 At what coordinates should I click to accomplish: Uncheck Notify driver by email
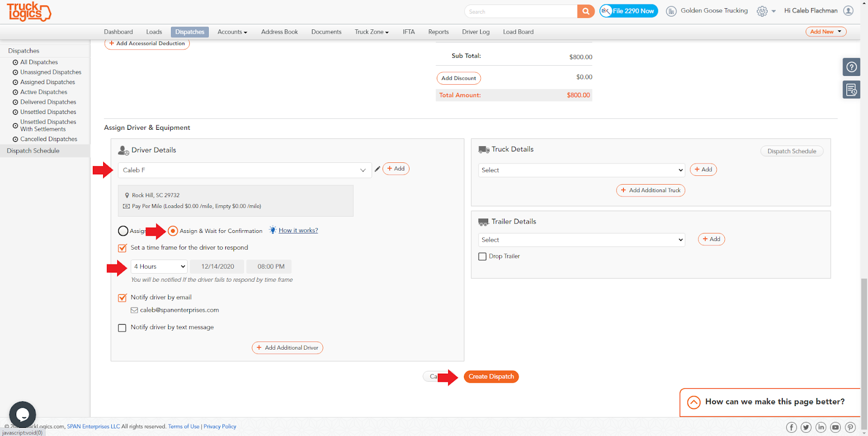(122, 298)
